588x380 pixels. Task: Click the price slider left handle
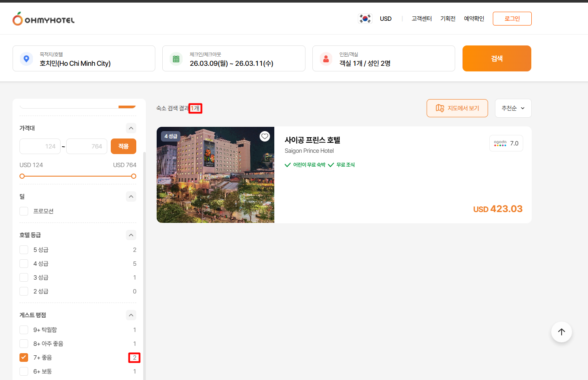coord(22,176)
